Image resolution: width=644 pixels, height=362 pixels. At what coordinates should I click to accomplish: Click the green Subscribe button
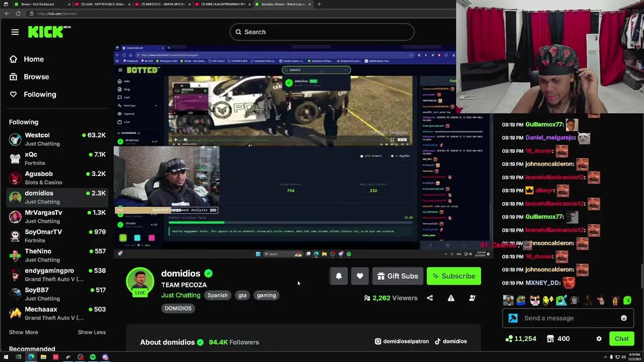coord(454,276)
